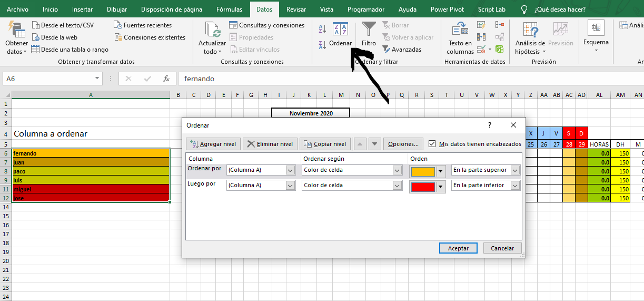
Task: Toggle Mis datos tienen encabezados checkbox
Action: 432,144
